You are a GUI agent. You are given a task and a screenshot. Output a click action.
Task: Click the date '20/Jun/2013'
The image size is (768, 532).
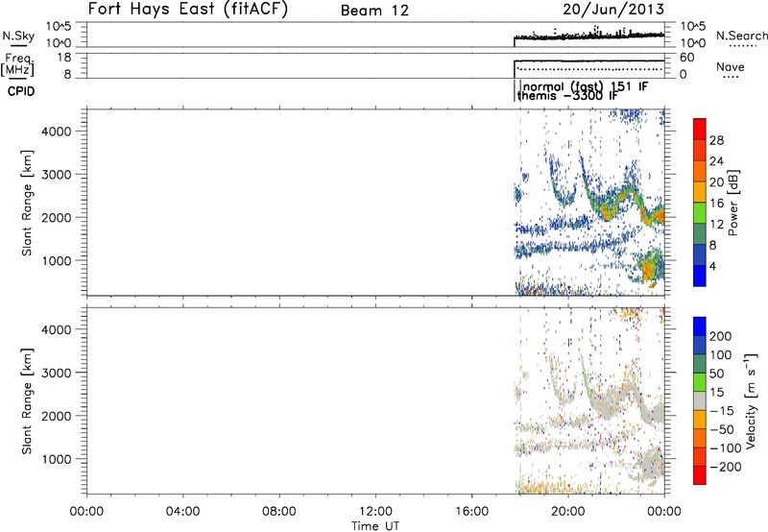point(613,10)
